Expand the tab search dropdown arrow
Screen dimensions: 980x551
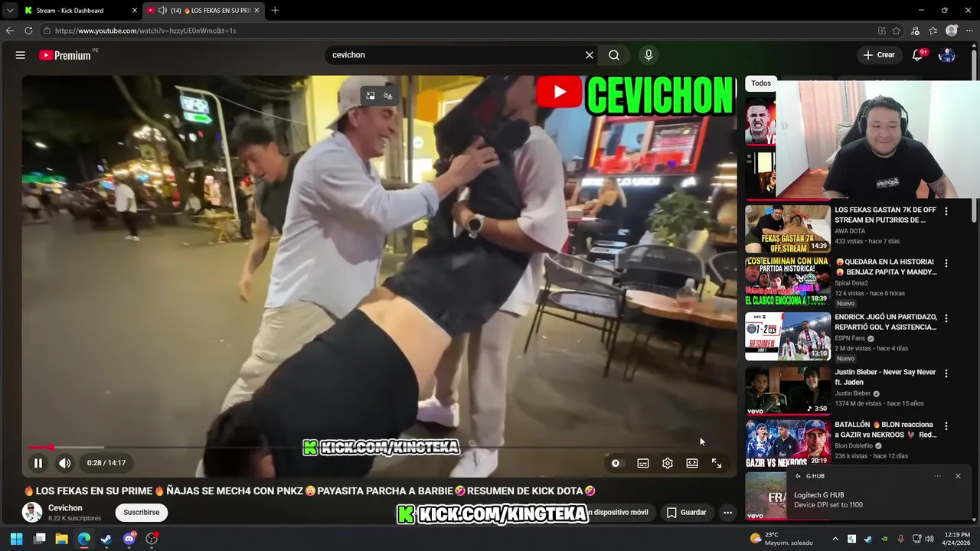tap(10, 11)
